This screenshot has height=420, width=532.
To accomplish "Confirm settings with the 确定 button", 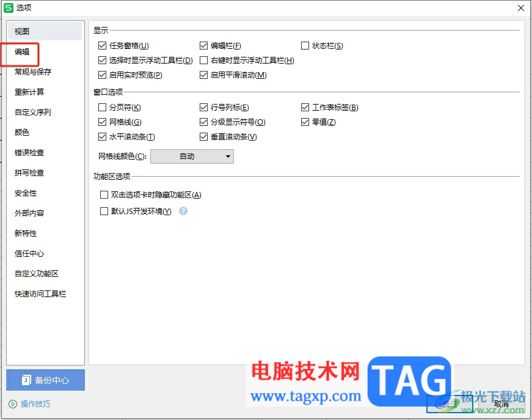I will 450,404.
